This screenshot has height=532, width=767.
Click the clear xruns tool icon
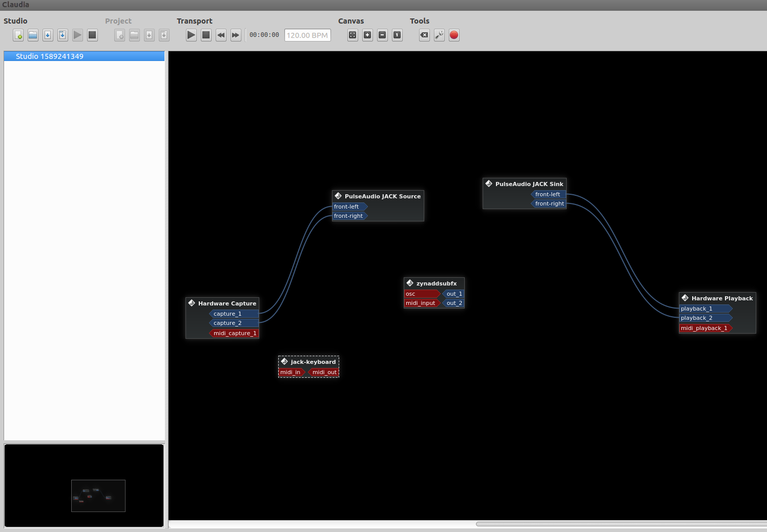point(424,35)
